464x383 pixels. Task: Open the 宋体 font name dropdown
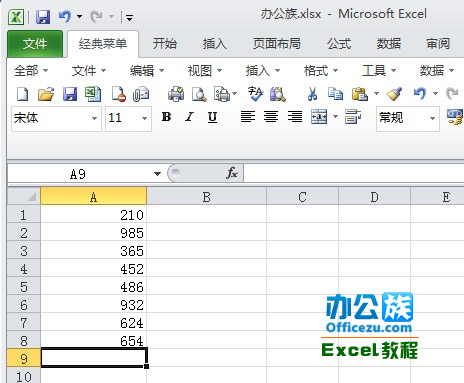(94, 119)
